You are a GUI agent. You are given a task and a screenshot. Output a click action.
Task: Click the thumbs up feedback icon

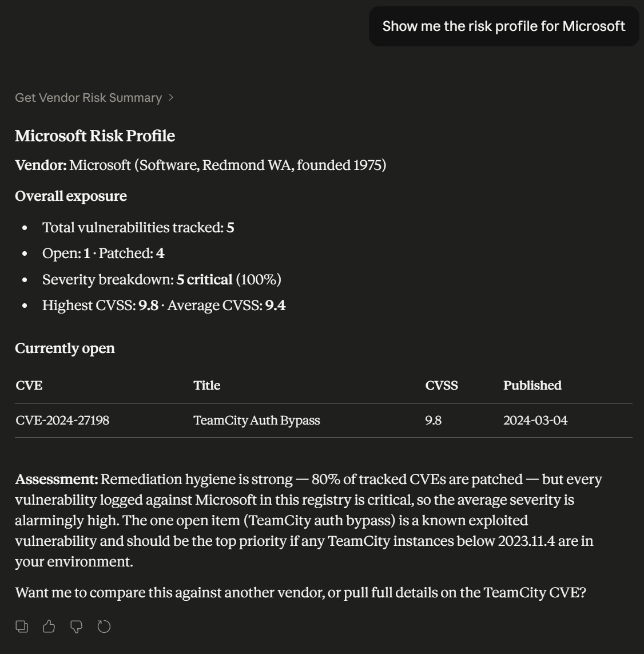48,626
